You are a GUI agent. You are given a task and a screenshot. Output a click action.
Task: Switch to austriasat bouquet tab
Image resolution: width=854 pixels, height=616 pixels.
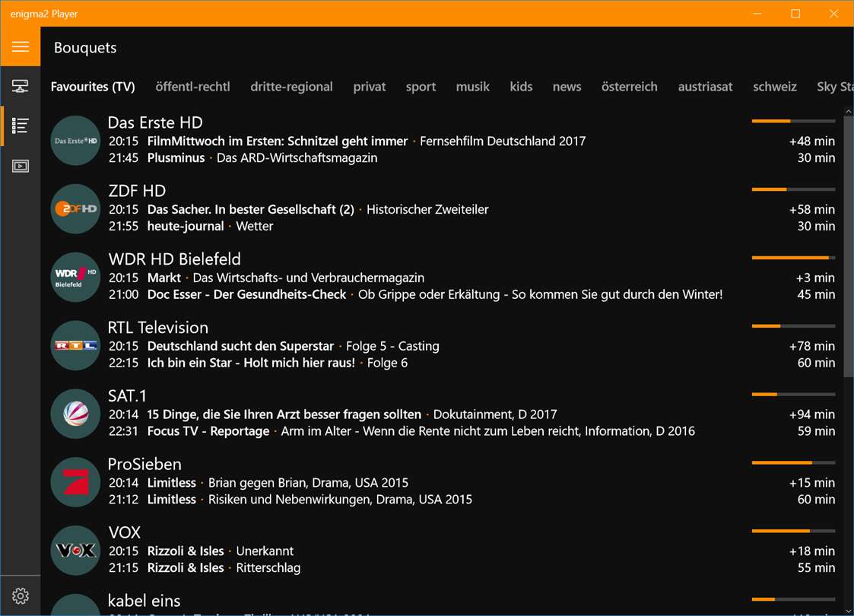705,87
